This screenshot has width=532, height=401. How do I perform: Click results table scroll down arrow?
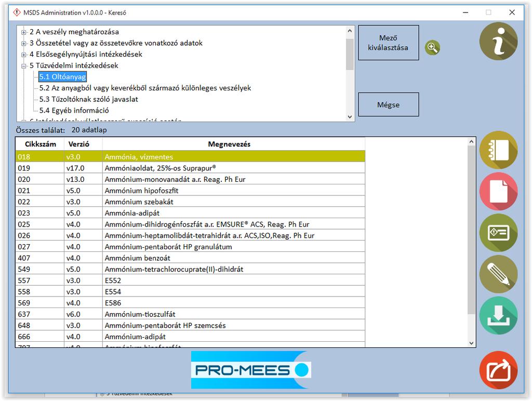tap(471, 343)
